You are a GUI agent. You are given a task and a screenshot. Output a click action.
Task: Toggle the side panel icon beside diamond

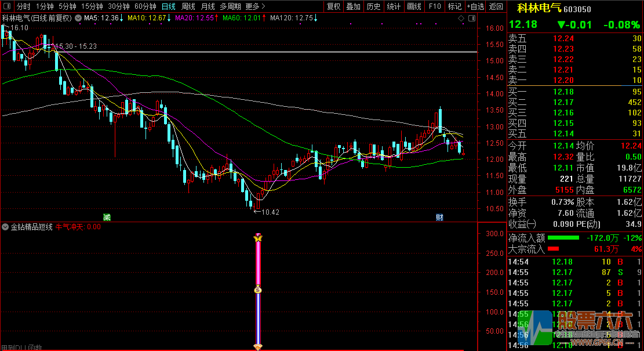pyautogui.click(x=472, y=18)
